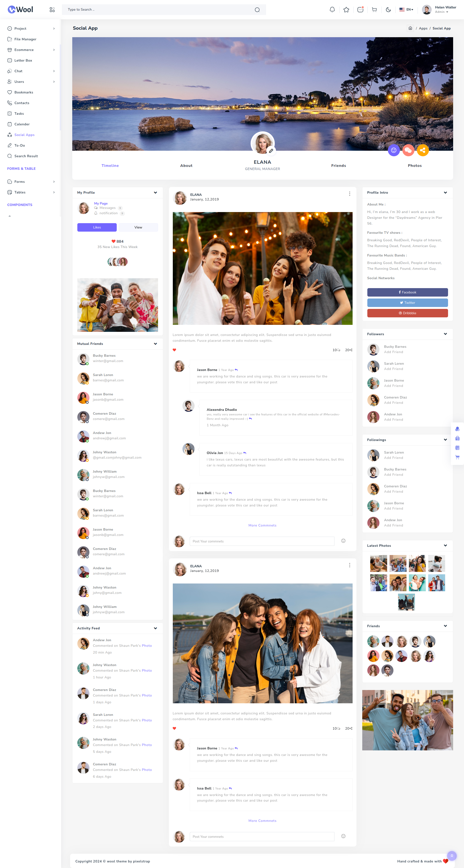Click the View button
The width and height of the screenshot is (464, 868).
(138, 228)
